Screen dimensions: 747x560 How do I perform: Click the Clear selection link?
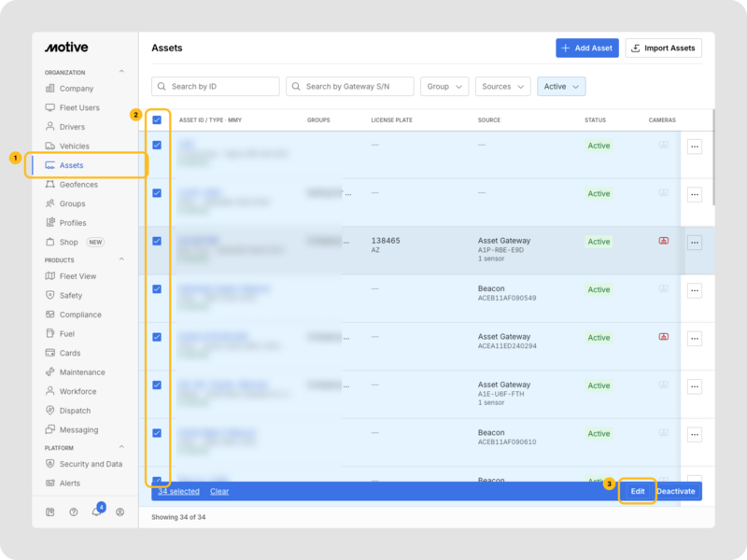coord(218,491)
